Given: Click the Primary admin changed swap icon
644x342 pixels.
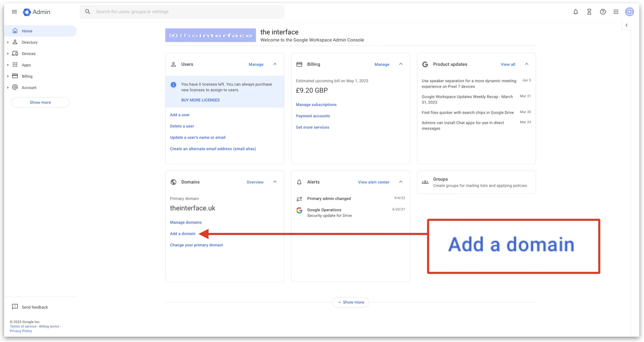Looking at the screenshot, I should pyautogui.click(x=299, y=199).
